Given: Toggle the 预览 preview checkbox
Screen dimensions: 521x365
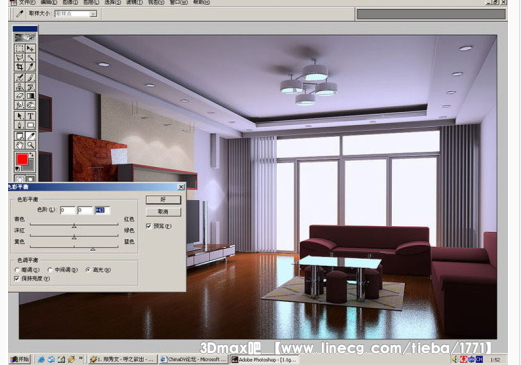Looking at the screenshot, I should tap(149, 226).
